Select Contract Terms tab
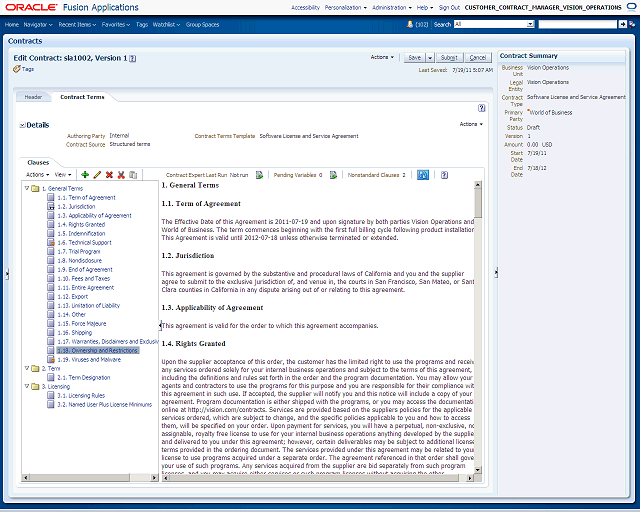 pyautogui.click(x=82, y=97)
